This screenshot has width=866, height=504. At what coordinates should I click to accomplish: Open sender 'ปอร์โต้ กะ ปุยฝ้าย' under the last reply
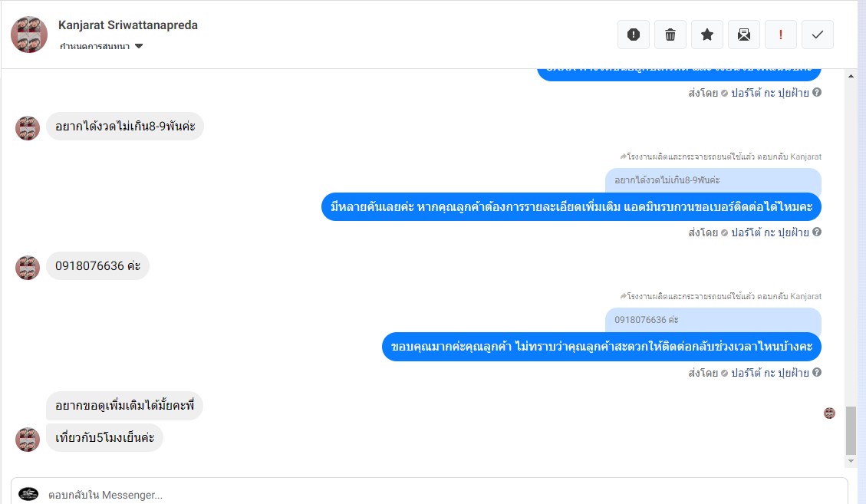click(x=769, y=373)
